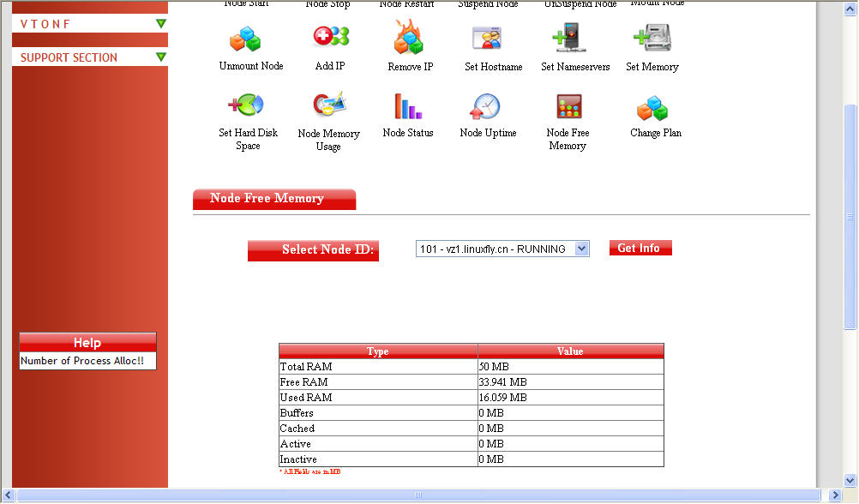Viewport: 859px width, 504px height.
Task: Open the Add IP icon
Action: point(330,37)
